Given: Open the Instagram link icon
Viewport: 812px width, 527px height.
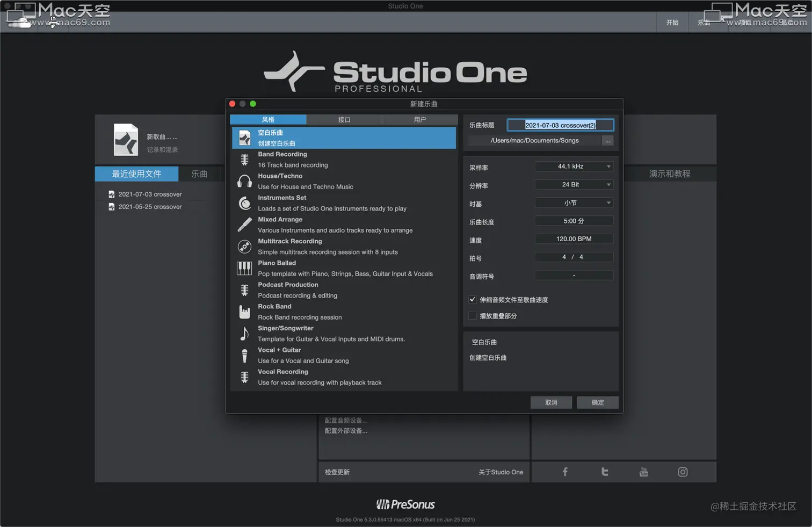Looking at the screenshot, I should 683,472.
